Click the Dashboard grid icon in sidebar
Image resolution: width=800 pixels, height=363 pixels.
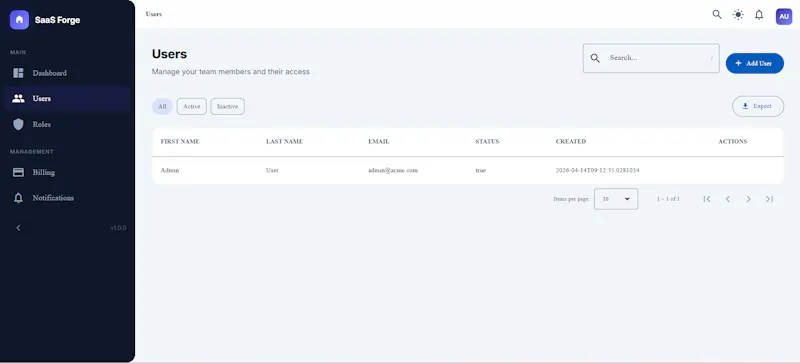pos(18,73)
